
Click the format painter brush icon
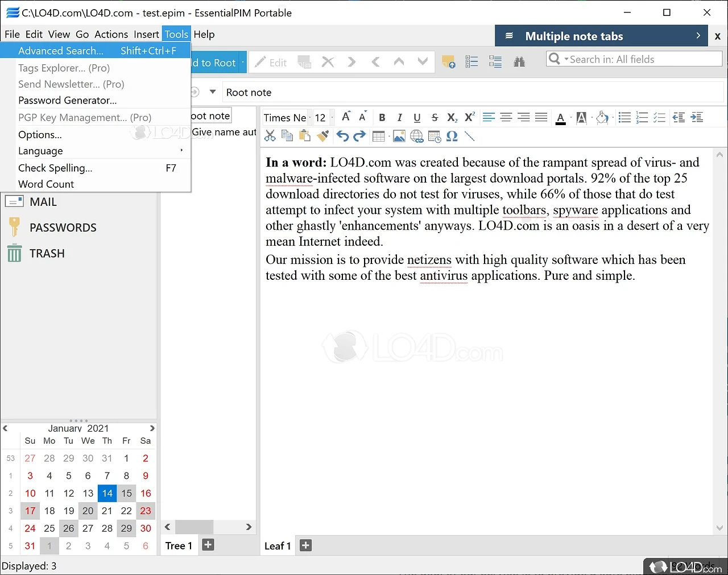tap(322, 136)
